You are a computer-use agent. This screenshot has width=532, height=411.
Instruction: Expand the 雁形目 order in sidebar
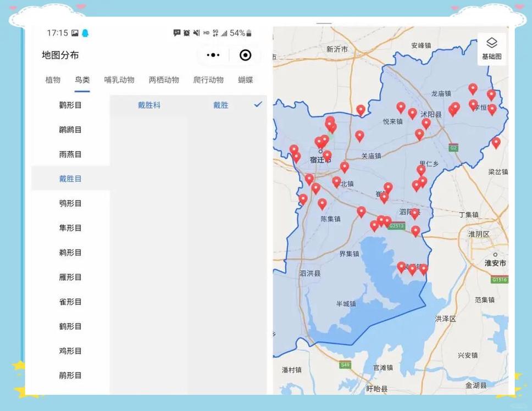[70, 277]
